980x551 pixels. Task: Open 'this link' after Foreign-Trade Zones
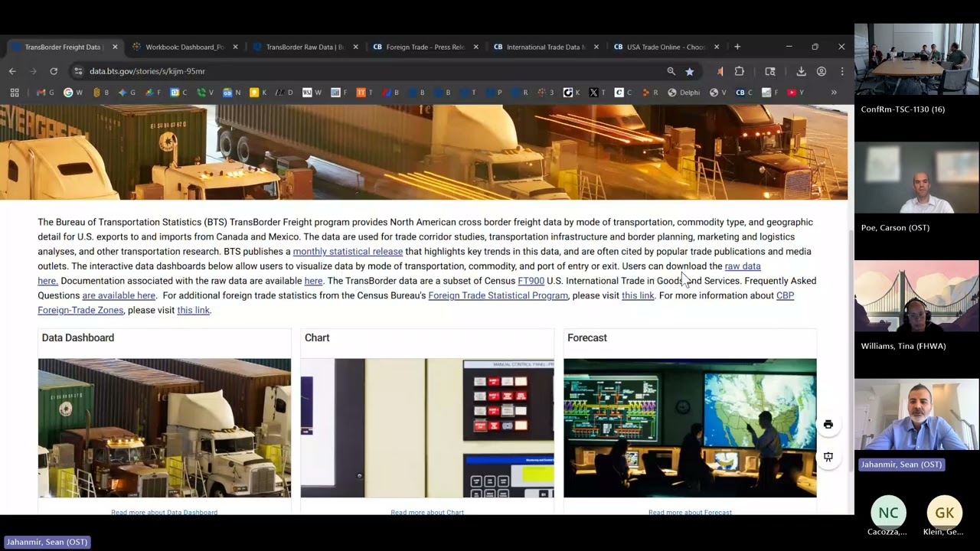[x=193, y=310]
